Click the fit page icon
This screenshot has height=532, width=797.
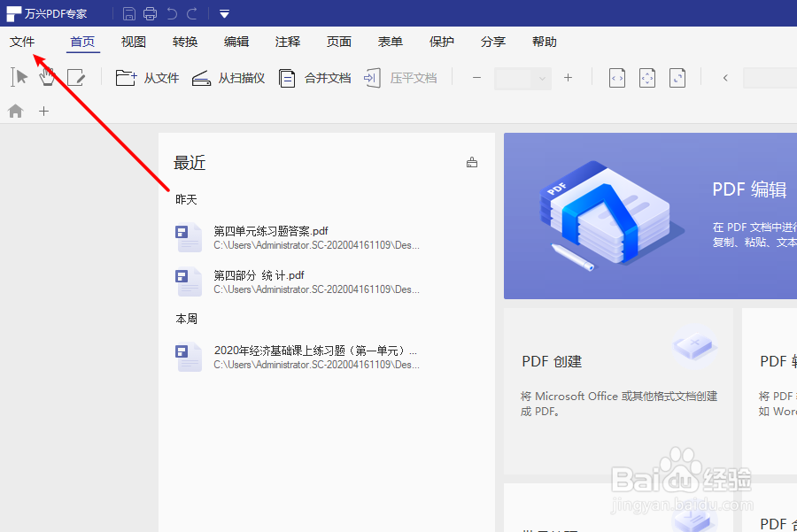647,78
